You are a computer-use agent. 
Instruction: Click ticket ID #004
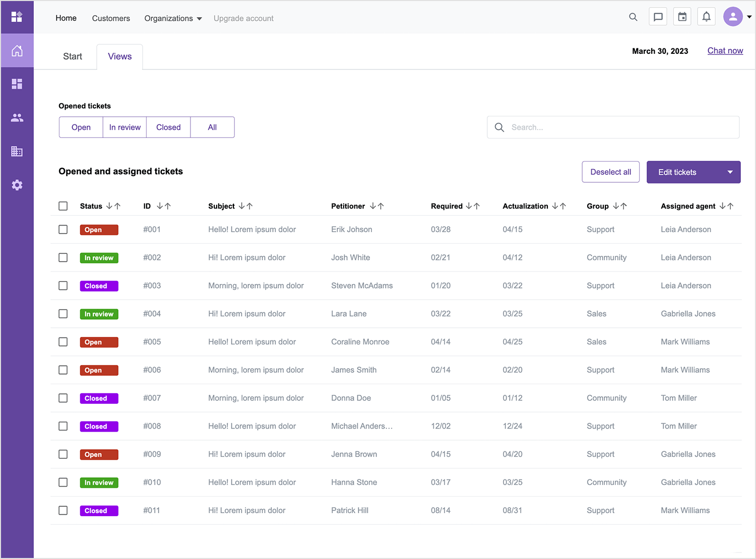pyautogui.click(x=152, y=314)
